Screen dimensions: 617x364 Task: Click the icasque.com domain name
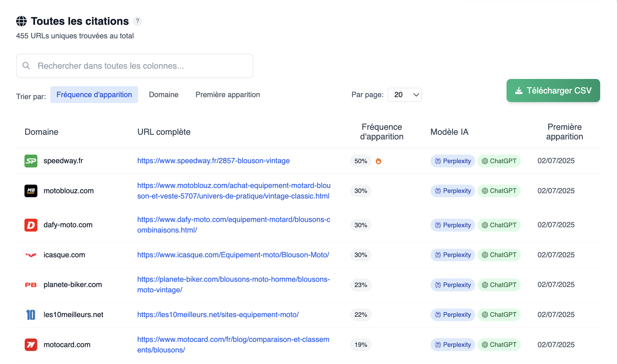[x=64, y=255]
